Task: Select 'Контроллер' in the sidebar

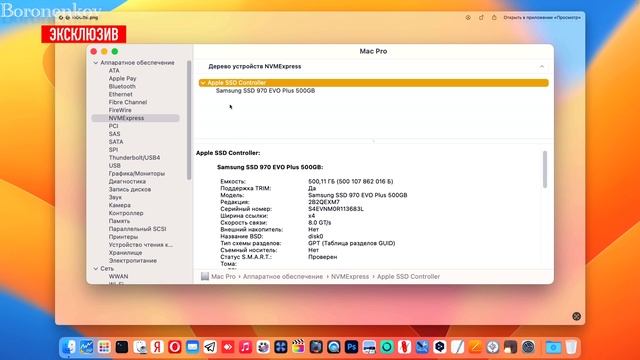Action: tap(126, 213)
